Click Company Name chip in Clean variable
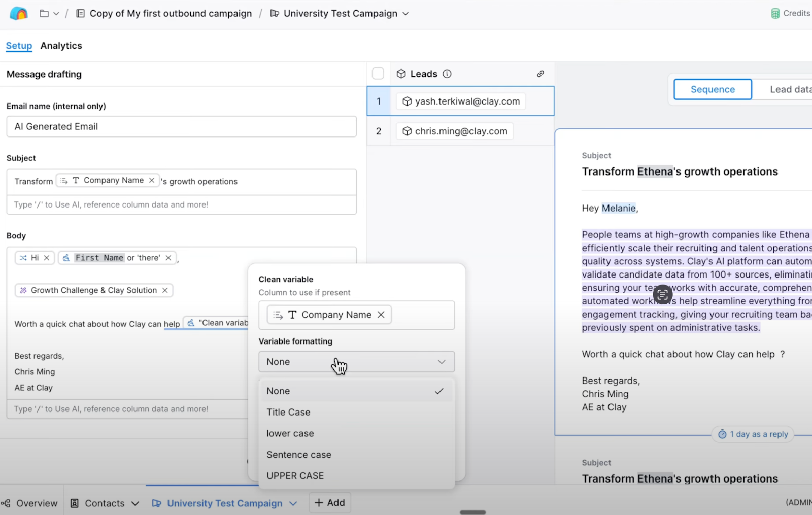The image size is (812, 515). (329, 315)
